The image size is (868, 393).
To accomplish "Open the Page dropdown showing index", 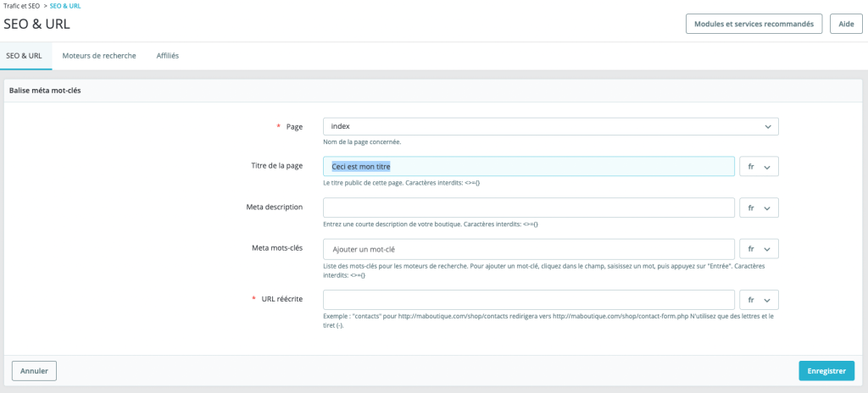I will [550, 126].
